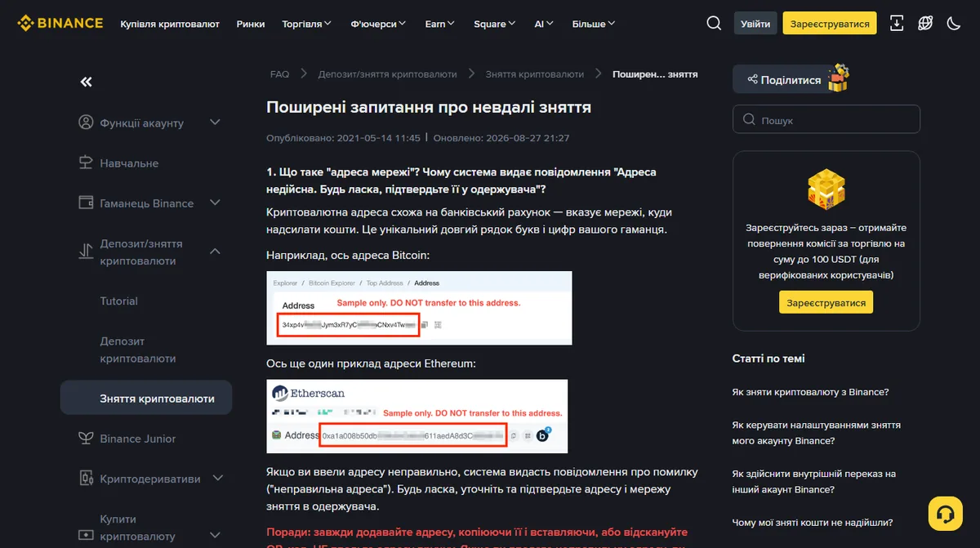Image resolution: width=980 pixels, height=548 pixels.
Task: Open article Як керувати налаштуваннями зняття
Action: tap(817, 432)
